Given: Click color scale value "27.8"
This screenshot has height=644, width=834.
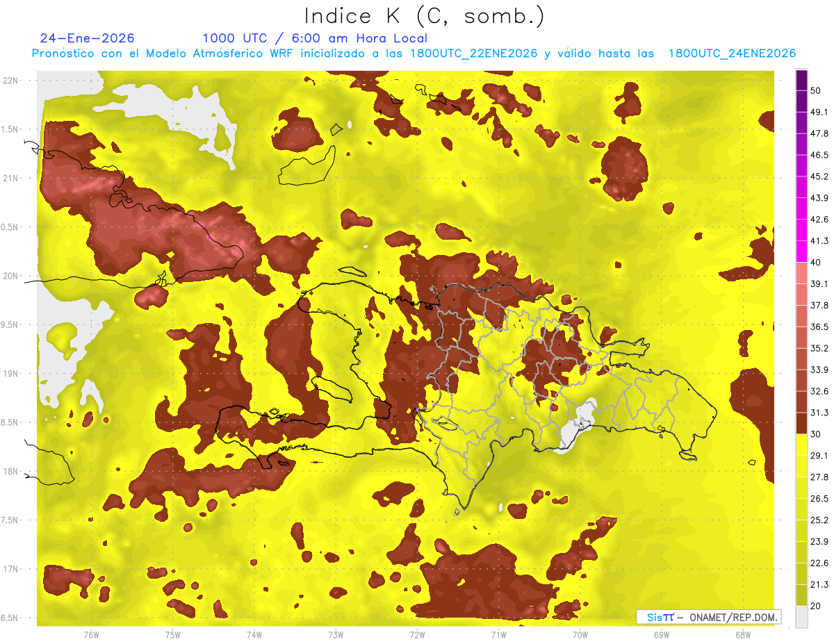Looking at the screenshot, I should click(819, 477).
